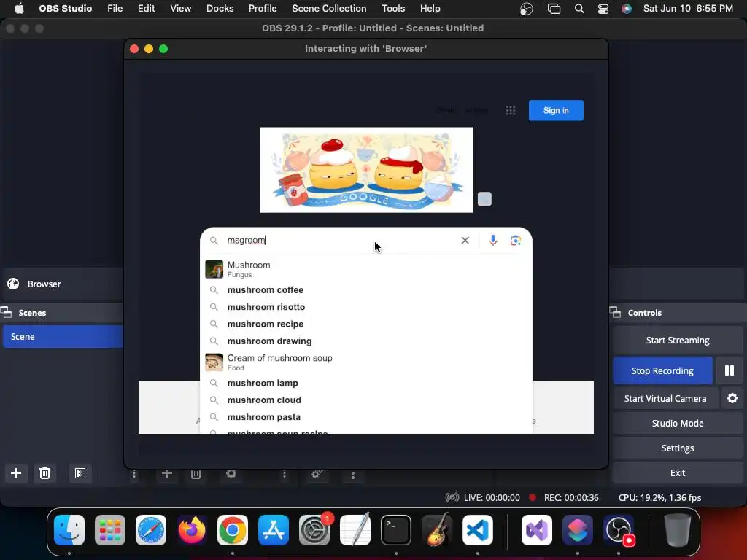Open the File menu
Screen dimensions: 747x560
115,9
